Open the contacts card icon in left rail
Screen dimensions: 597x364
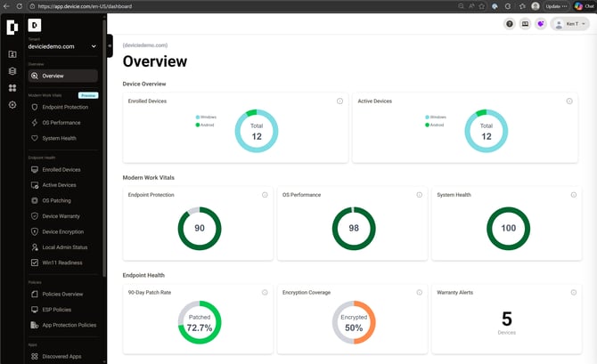coord(12,54)
